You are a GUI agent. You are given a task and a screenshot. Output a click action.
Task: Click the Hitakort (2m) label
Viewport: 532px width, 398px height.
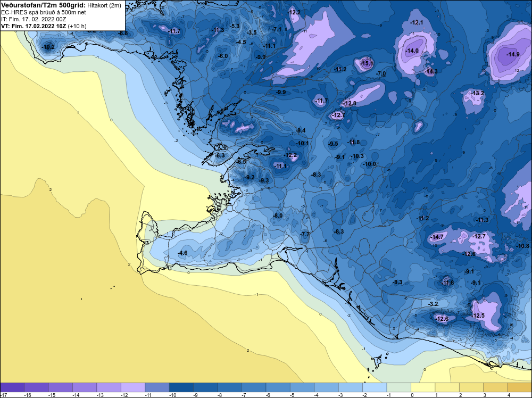104,6
